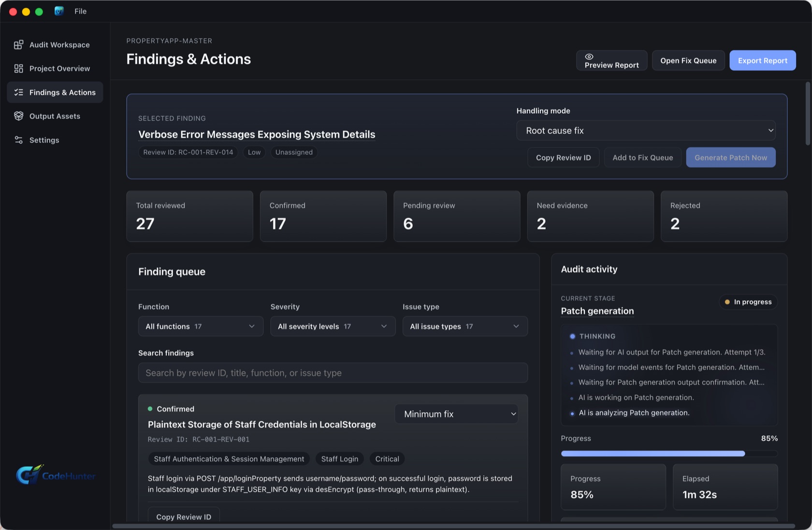Open All issue types dropdown
This screenshot has width=812, height=530.
click(x=465, y=326)
